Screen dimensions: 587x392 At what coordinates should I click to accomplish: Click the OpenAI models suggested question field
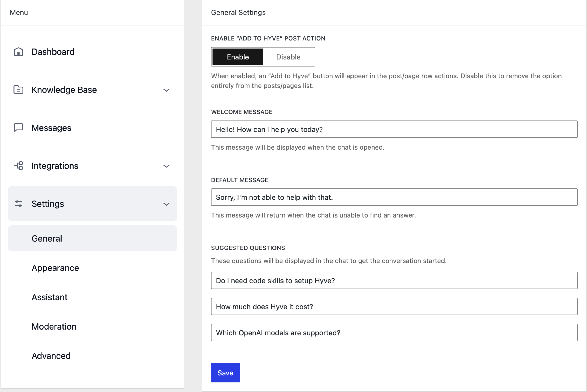394,333
